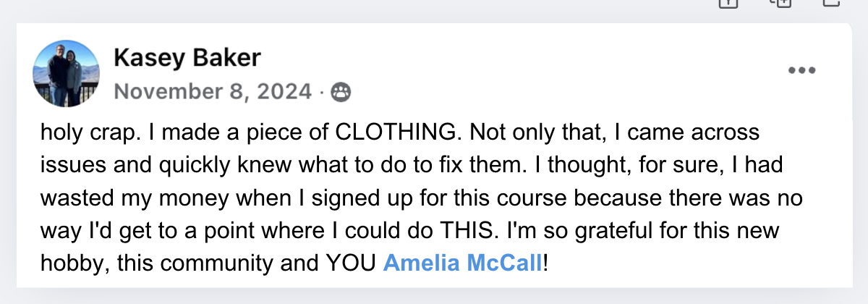Open Kasey Baker's profile photo

pos(67,74)
